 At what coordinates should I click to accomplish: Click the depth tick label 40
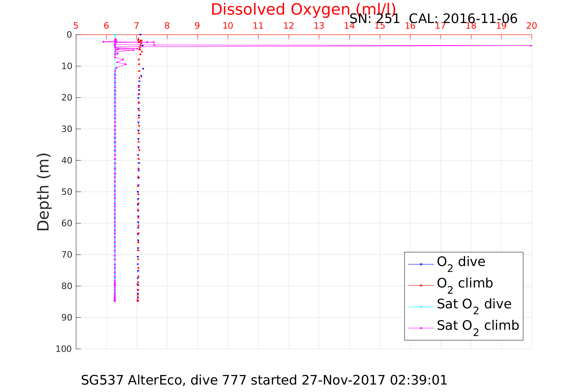point(67,161)
